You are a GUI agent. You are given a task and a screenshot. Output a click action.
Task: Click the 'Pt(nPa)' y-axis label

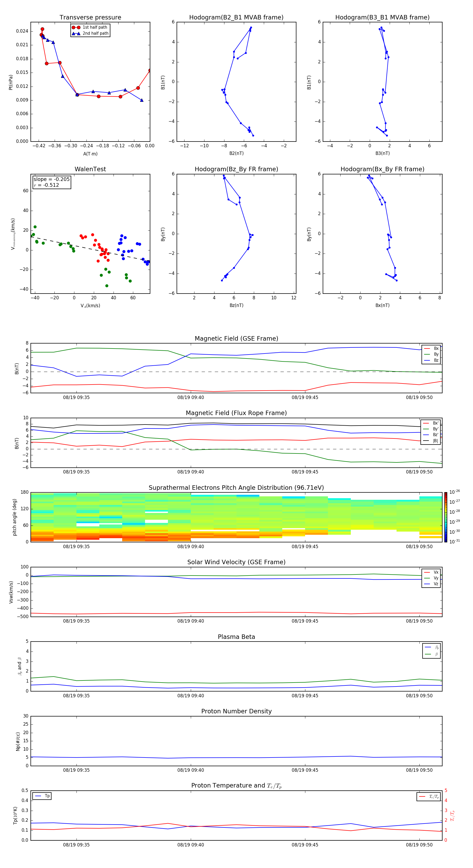pos(11,82)
